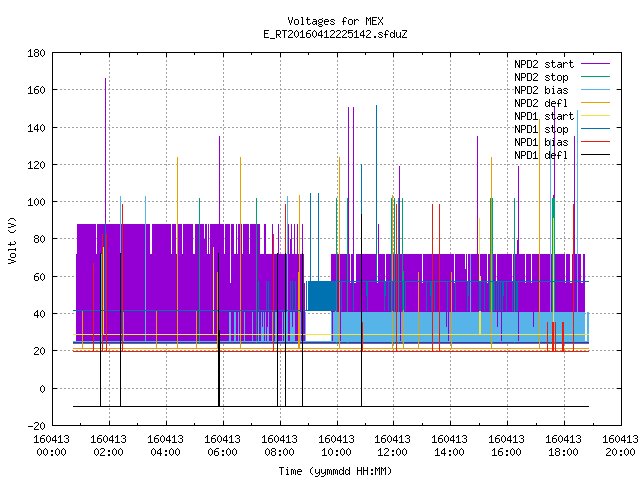Click the 120 y-axis tick label
The image size is (640, 480).
[x=36, y=165]
